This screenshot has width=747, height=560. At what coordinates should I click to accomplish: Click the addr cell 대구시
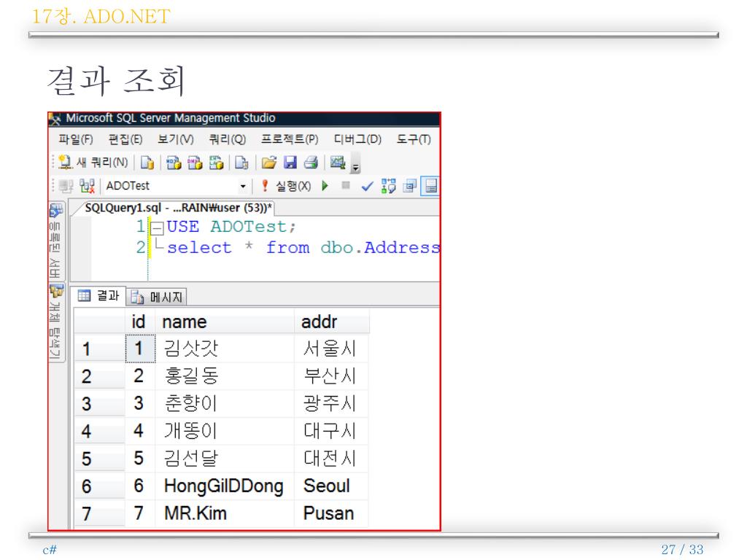pos(332,432)
